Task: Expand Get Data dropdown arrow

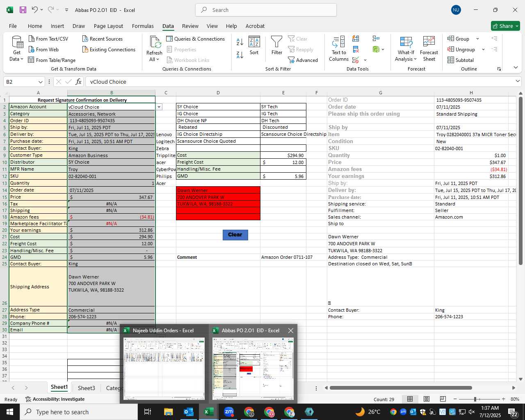Action: coord(22,59)
